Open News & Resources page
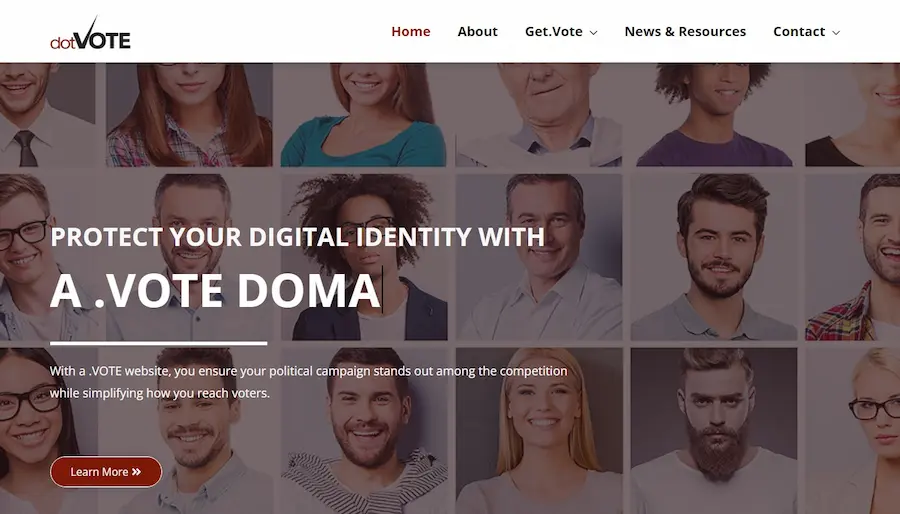The image size is (900, 514). click(x=685, y=32)
